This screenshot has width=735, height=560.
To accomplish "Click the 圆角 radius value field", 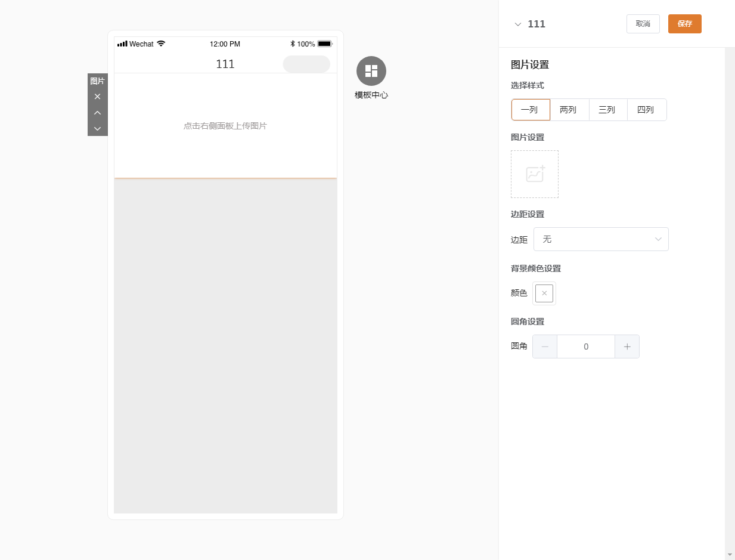I will coord(585,346).
